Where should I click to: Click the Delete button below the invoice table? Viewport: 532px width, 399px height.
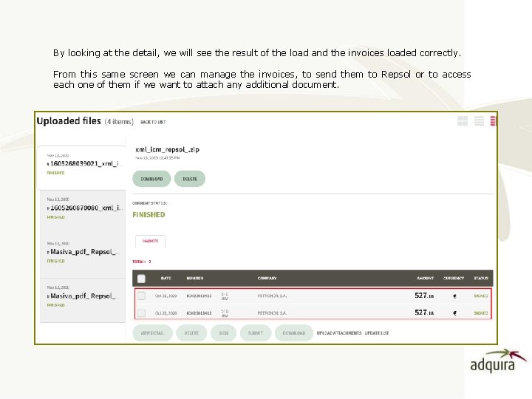191,333
